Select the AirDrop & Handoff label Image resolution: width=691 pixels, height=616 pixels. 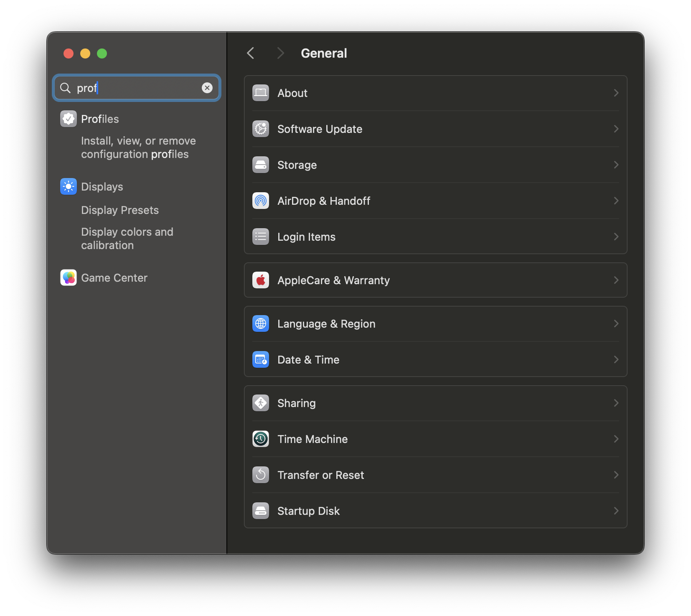324,201
